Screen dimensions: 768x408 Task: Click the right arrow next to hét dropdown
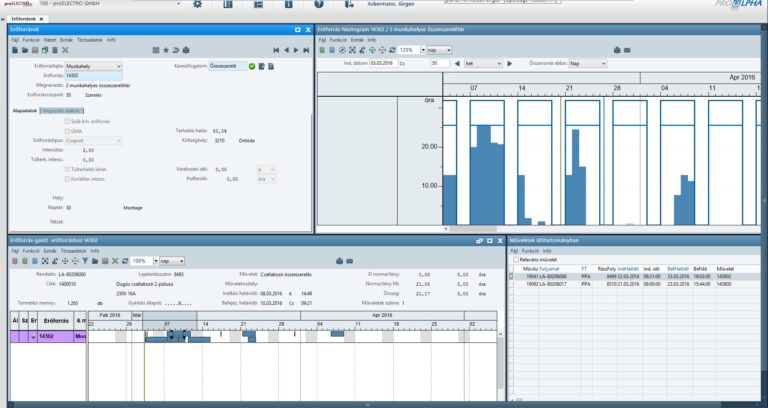coord(509,62)
